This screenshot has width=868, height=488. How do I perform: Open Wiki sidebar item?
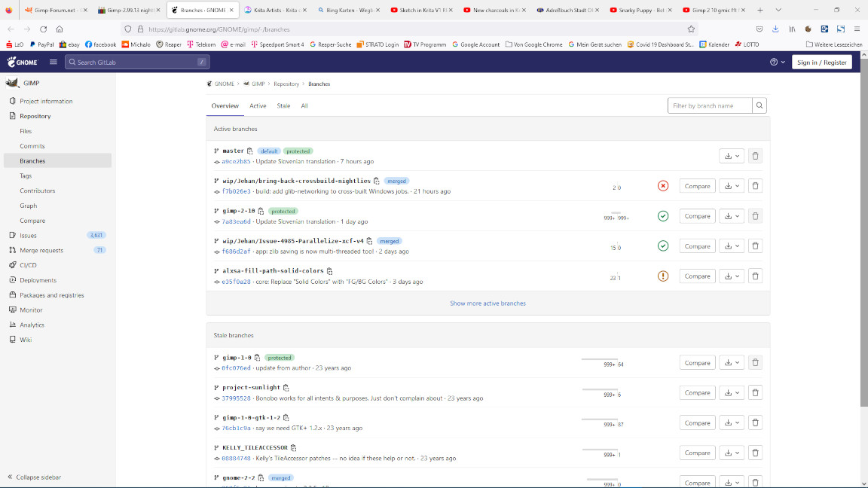pyautogui.click(x=57, y=340)
